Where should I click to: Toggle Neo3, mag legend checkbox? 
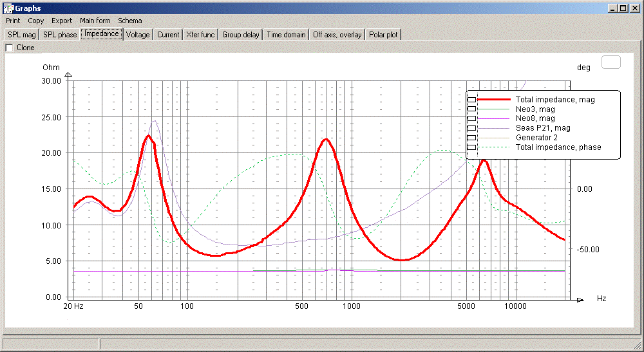click(x=472, y=109)
